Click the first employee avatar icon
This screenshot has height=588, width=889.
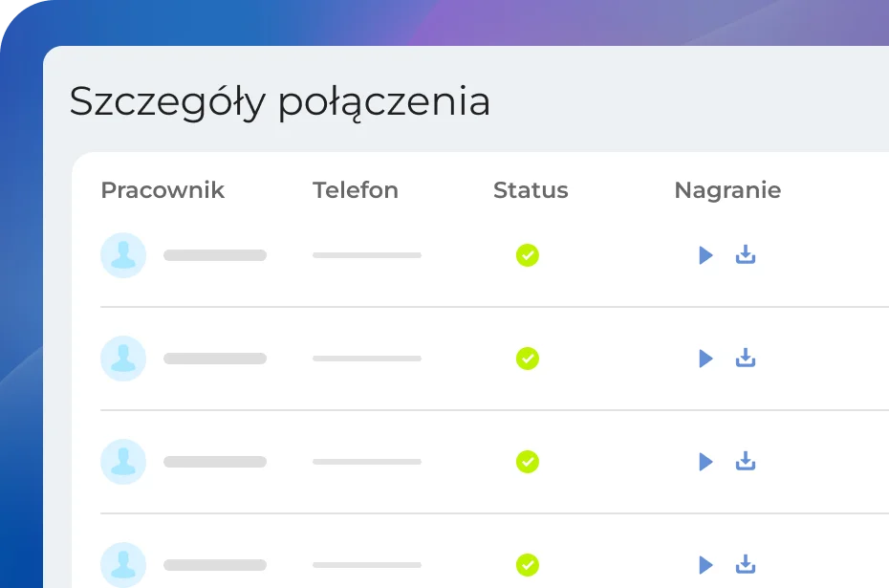[123, 255]
